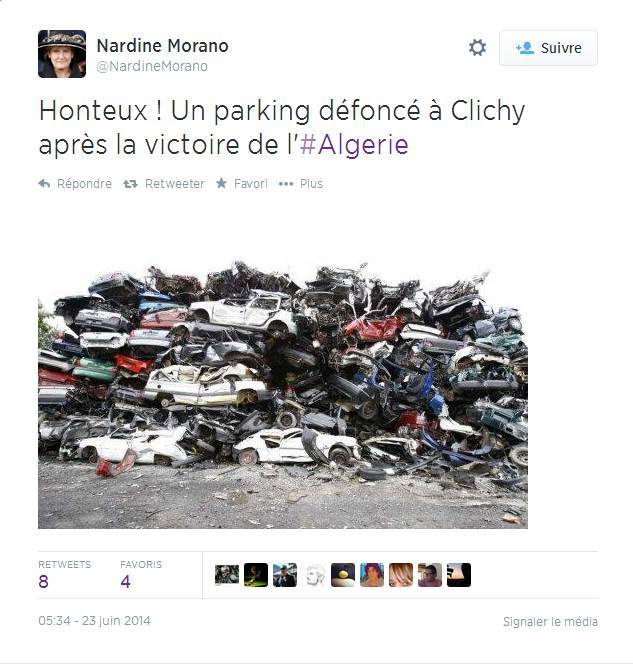Open the 05:34 - 23 juin 2014 timestamp
Screen dimensions: 633x664
[94, 621]
